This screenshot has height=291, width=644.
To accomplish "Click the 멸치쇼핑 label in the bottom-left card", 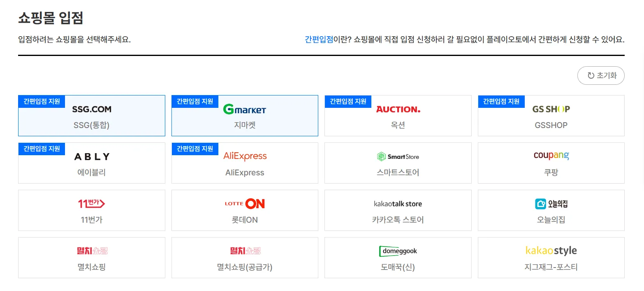I will coord(92,267).
